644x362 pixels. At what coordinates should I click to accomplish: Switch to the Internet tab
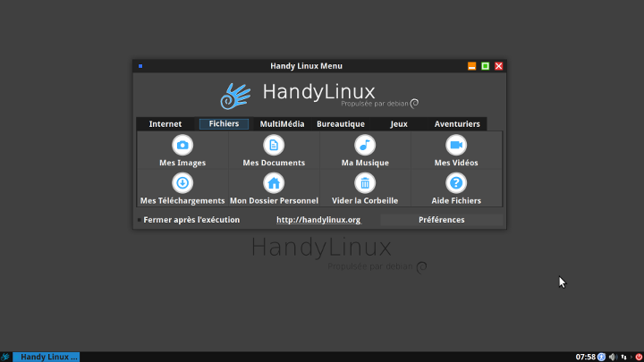tap(165, 124)
